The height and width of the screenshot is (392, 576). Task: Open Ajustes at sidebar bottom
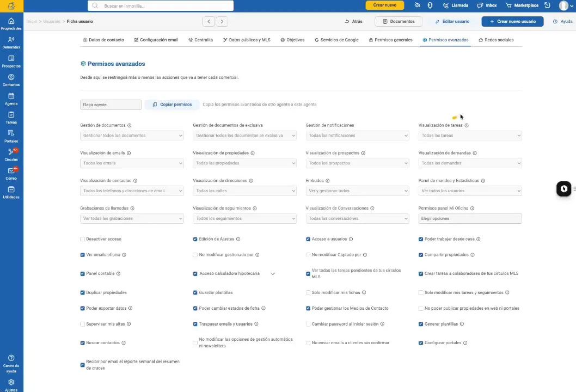point(11,385)
